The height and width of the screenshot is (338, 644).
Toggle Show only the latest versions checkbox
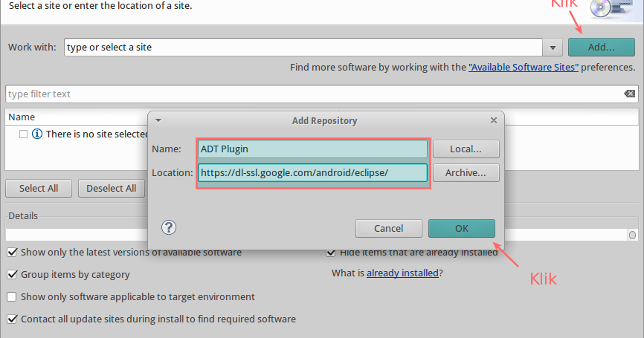coord(12,253)
